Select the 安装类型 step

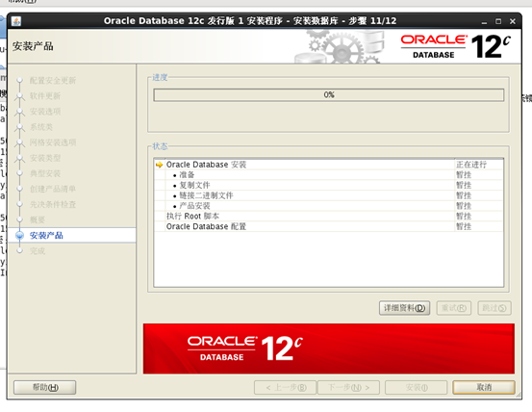tap(45, 158)
